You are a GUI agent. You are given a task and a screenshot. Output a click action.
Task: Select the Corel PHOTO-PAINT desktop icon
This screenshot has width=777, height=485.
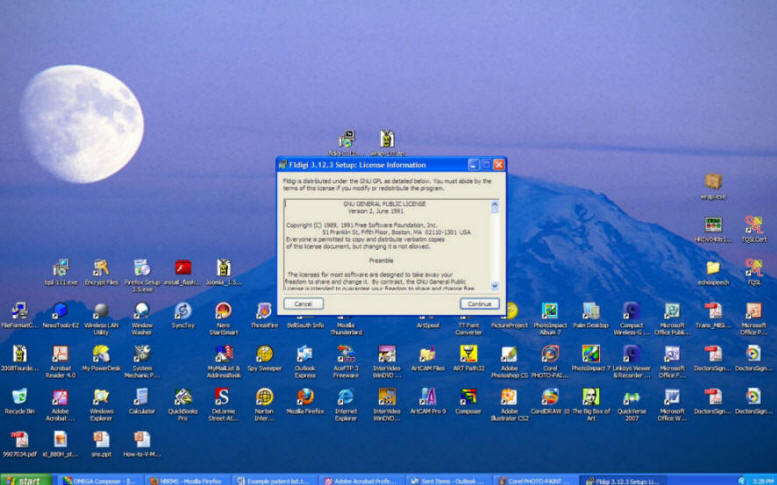pos(550,362)
